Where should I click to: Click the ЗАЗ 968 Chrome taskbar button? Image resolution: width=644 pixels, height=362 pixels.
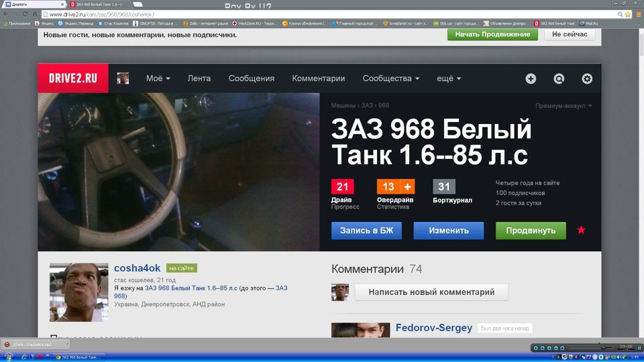pyautogui.click(x=78, y=357)
